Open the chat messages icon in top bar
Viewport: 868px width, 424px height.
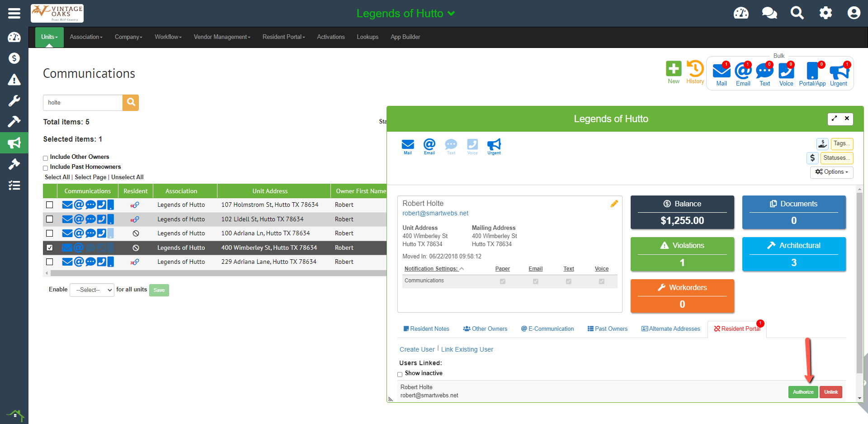tap(769, 13)
